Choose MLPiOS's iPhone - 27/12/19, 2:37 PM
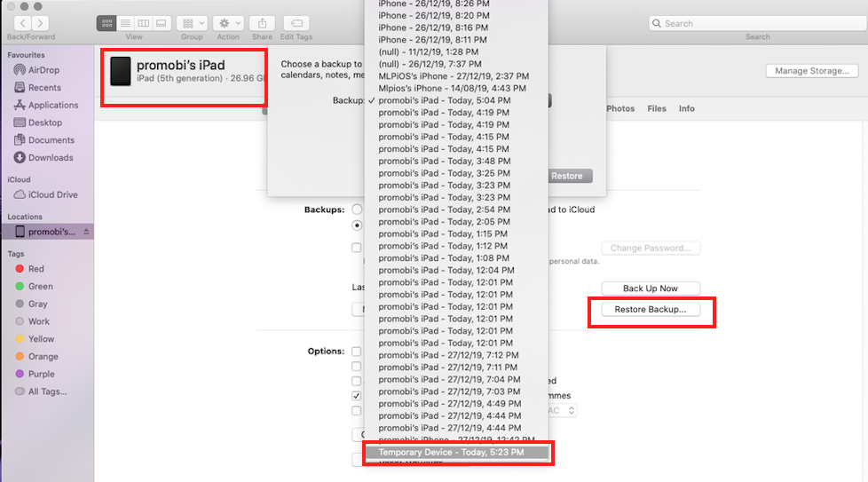 [x=457, y=76]
